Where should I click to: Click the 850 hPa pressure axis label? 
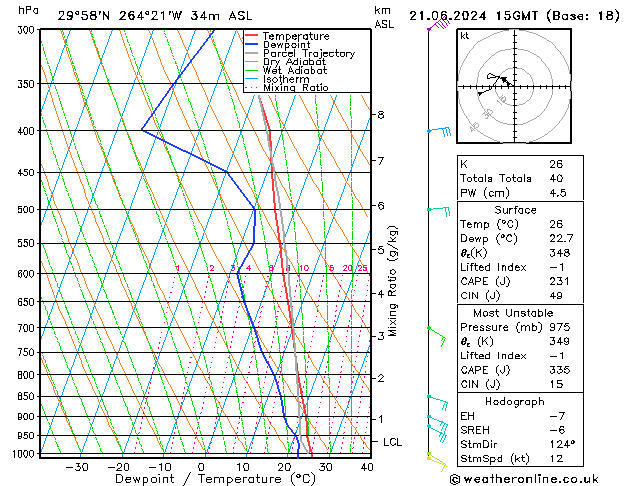26,397
